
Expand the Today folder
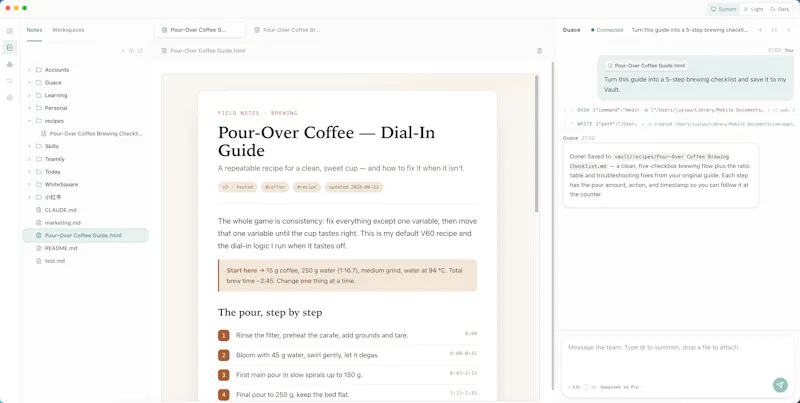point(29,172)
